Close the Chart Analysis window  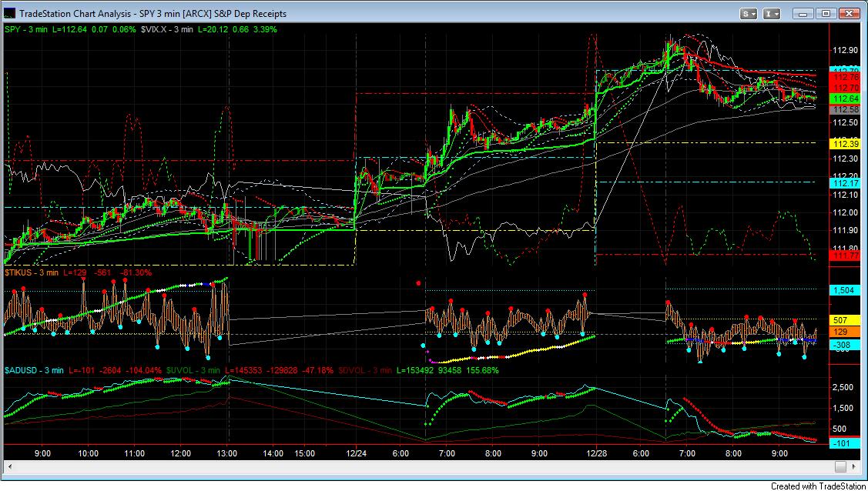[848, 13]
